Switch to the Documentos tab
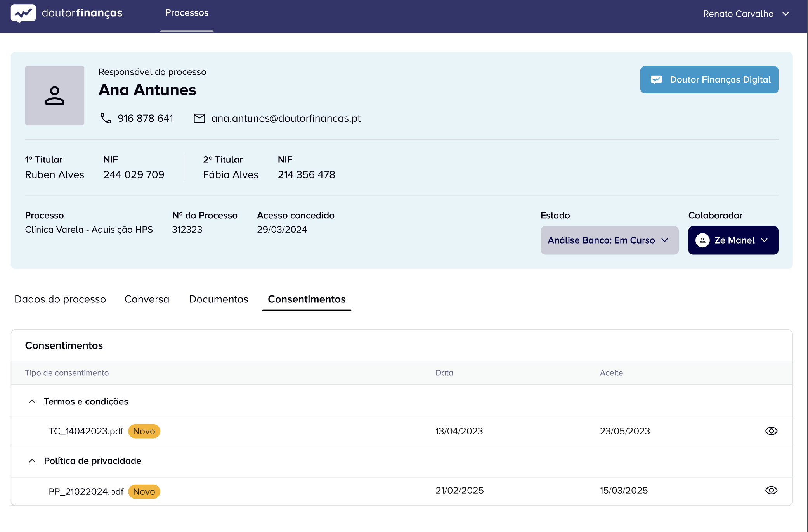The image size is (808, 532). pyautogui.click(x=218, y=299)
